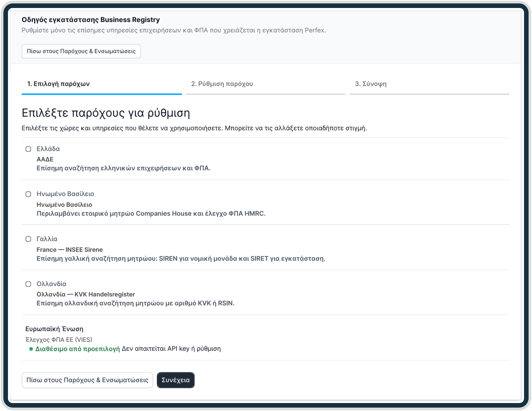Click the 'Ελλάδα' country label

[48, 149]
